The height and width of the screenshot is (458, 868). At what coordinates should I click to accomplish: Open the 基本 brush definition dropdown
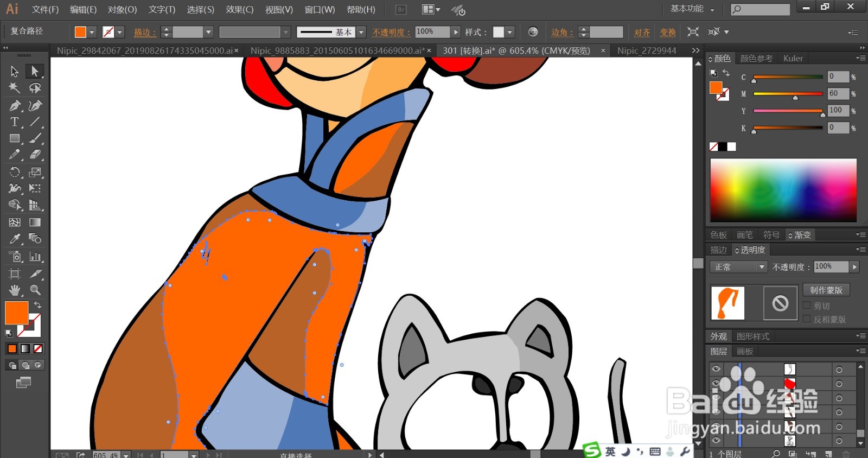[x=361, y=32]
